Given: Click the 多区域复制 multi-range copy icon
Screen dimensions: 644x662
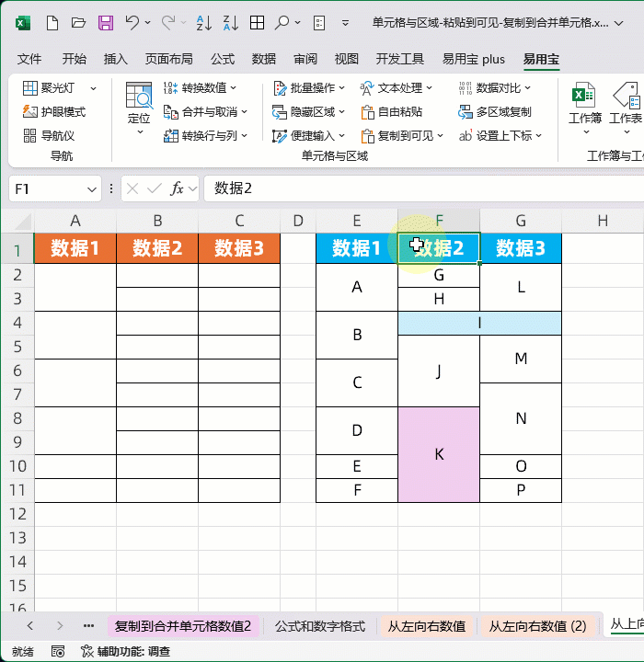Looking at the screenshot, I should (466, 112).
